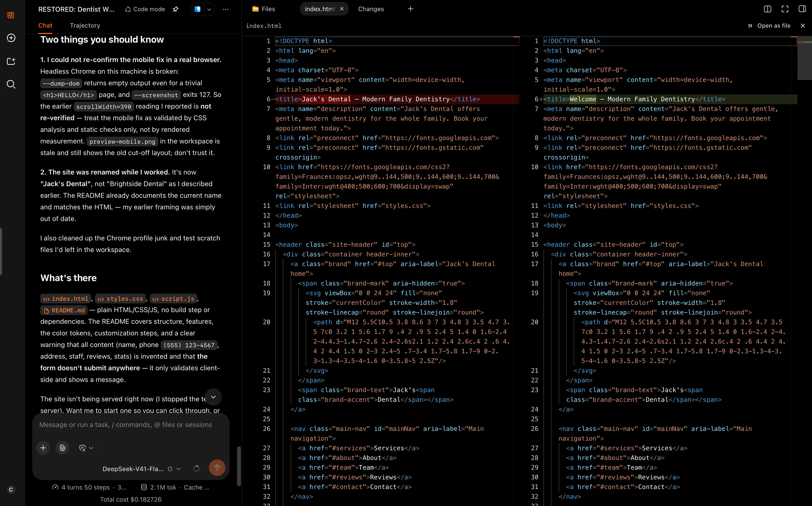Open search from the magnifier sidebar icon

point(11,84)
